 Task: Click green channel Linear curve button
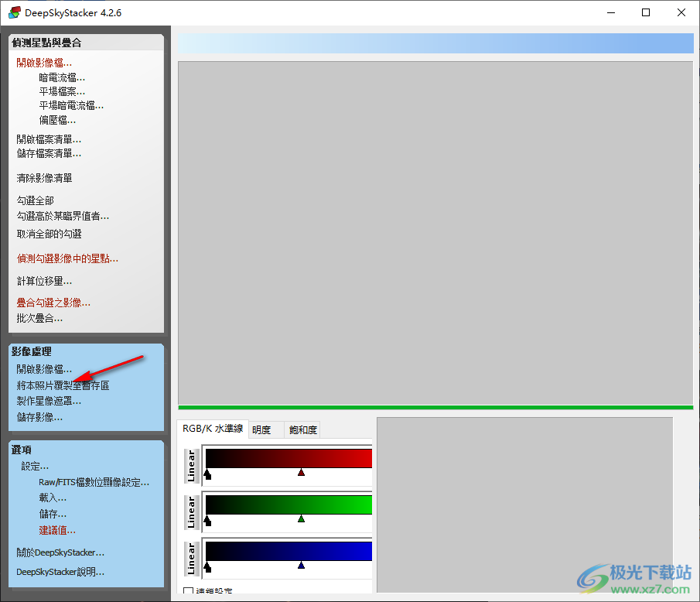tap(192, 512)
